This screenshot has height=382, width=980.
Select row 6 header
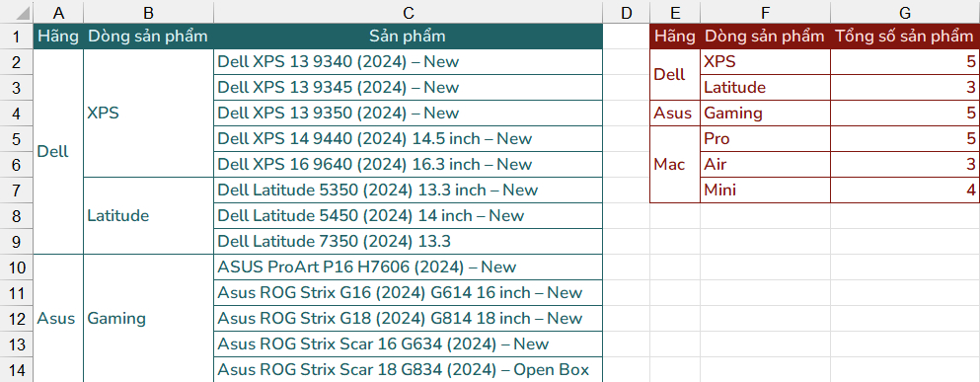(17, 165)
